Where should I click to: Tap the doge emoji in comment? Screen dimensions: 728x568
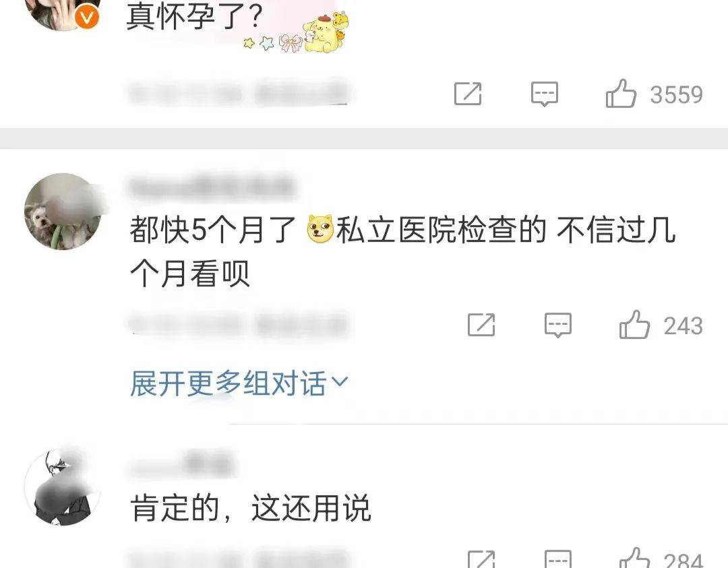click(x=320, y=228)
